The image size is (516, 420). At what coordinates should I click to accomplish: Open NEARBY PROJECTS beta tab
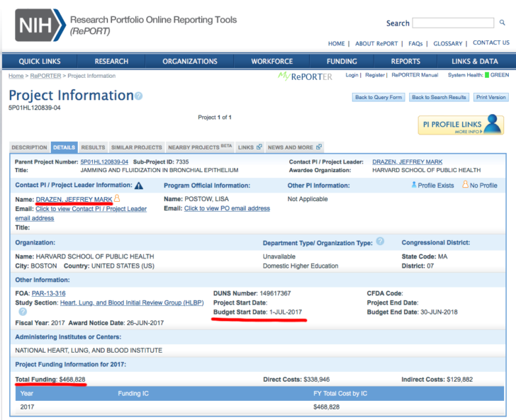(x=200, y=147)
